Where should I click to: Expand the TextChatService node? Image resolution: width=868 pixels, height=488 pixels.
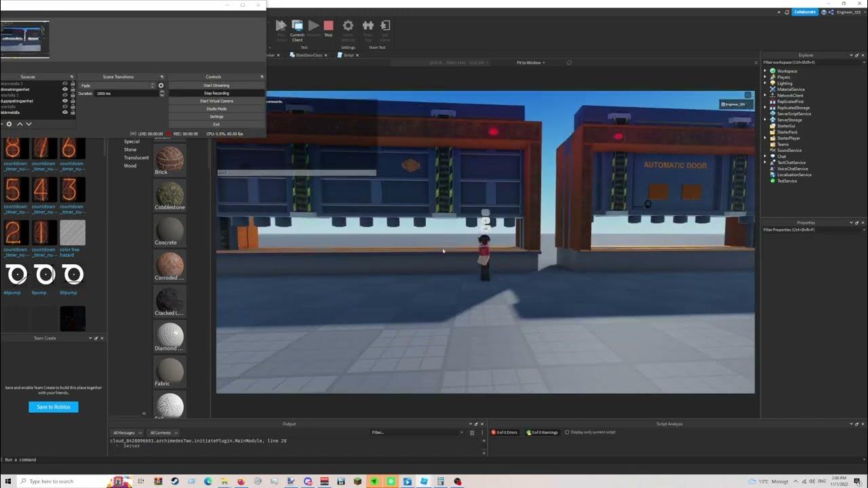(x=766, y=163)
